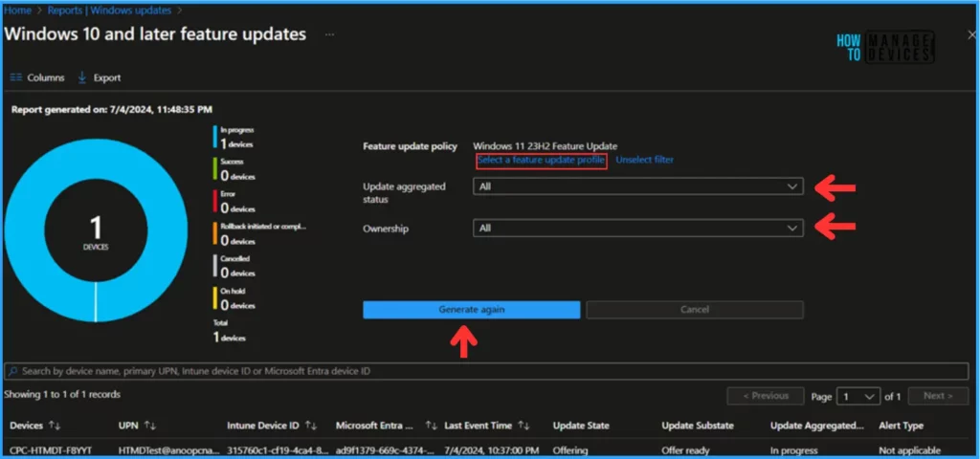Export the feature update report
Viewport: 980px width, 459px height.
[99, 78]
